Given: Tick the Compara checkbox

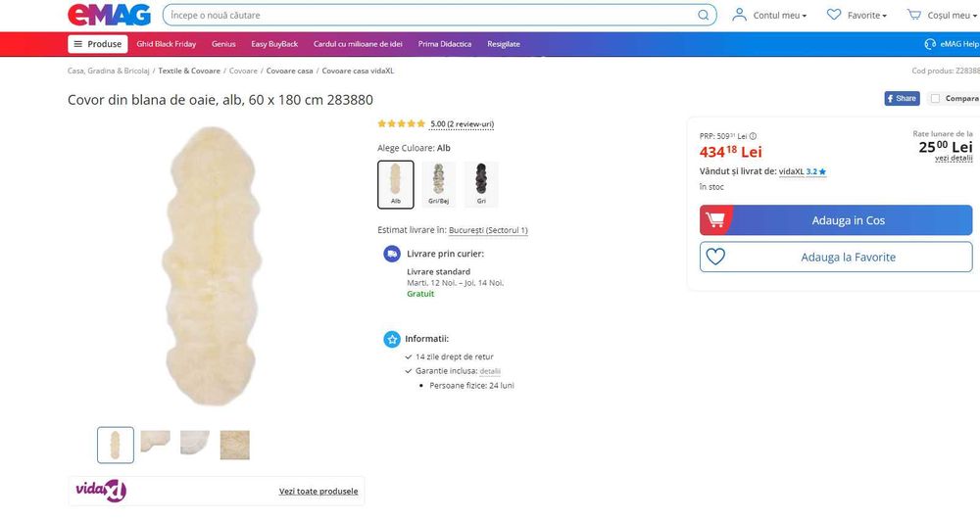Looking at the screenshot, I should tap(935, 99).
